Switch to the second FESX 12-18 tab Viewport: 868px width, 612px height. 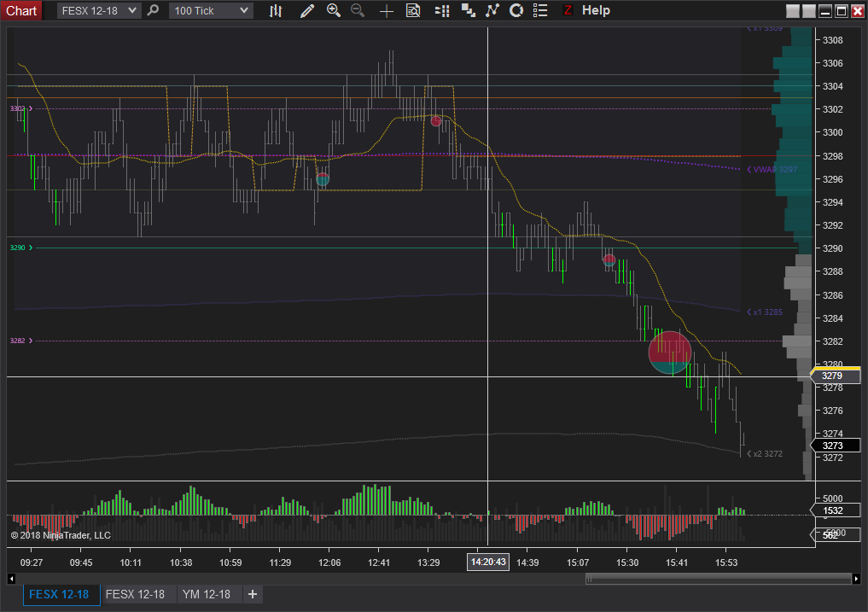(x=135, y=594)
